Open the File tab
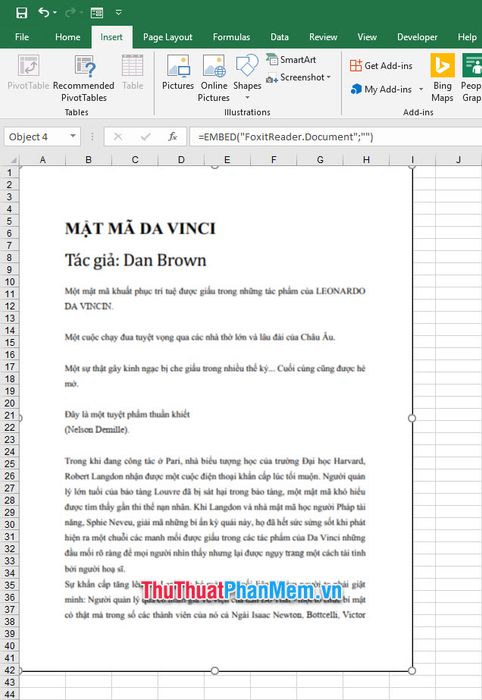Viewport: 482px width, 700px height. (21, 37)
